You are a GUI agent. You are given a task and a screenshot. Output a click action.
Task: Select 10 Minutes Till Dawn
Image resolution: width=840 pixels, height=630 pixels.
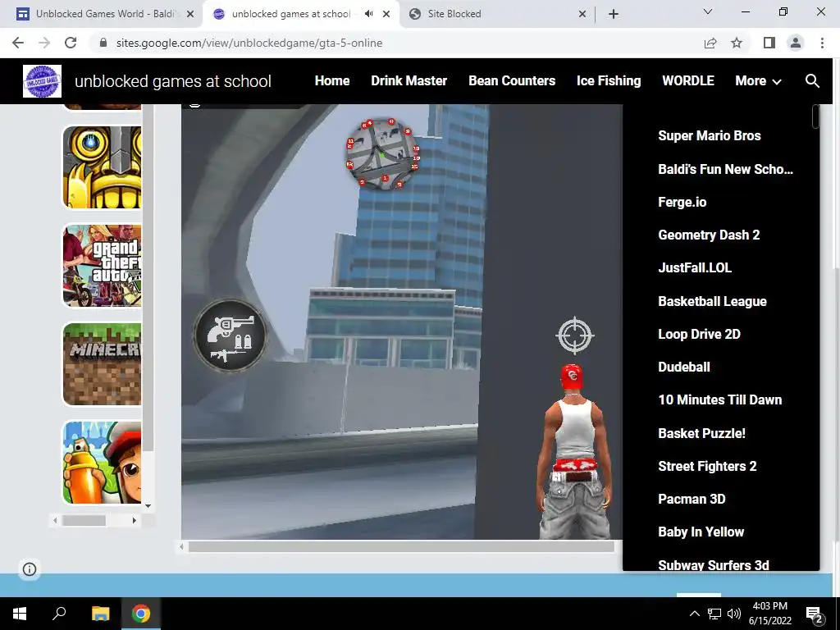[x=720, y=399]
